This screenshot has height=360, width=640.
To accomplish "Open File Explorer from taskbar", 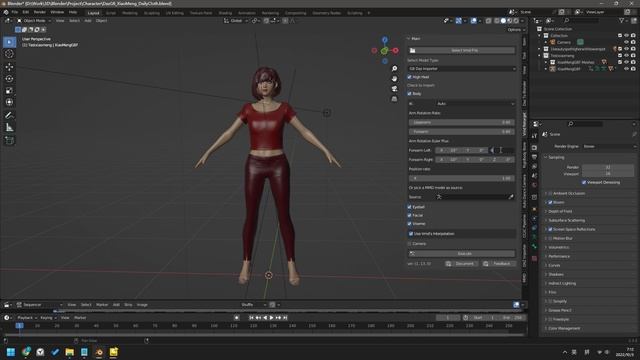I will [70, 352].
